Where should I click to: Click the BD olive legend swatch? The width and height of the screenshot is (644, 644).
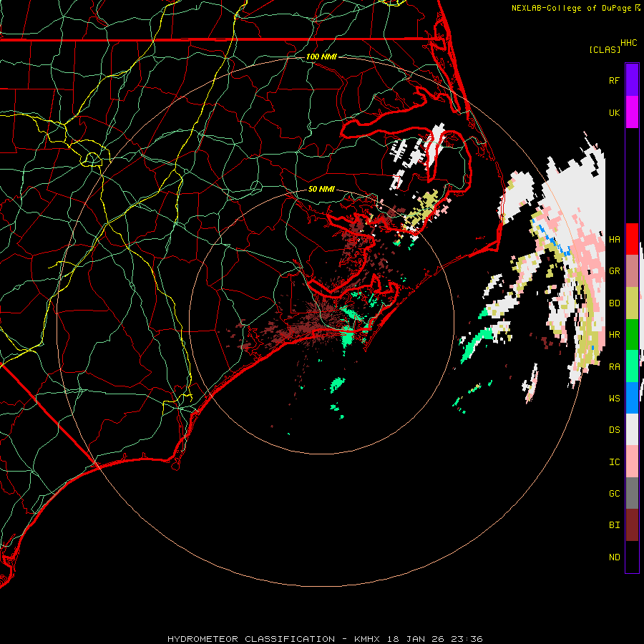click(x=632, y=303)
